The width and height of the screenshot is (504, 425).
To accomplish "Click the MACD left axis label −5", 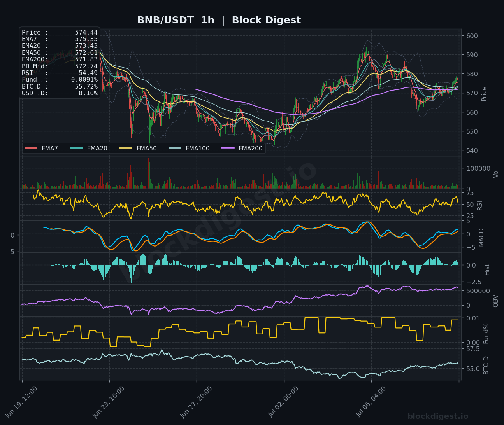I will point(10,252).
